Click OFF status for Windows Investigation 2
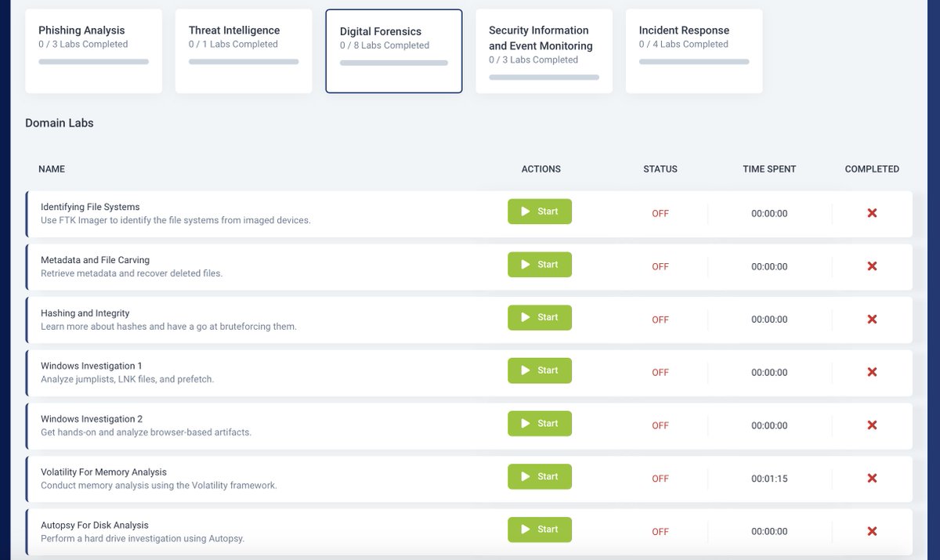 tap(660, 426)
